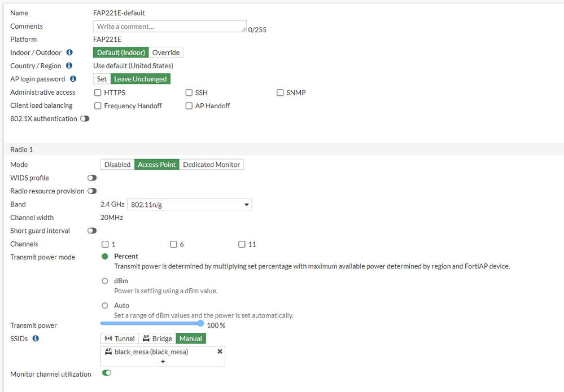Click the Transmit power slider handle
Screen dimensions: 564x392
point(201,323)
